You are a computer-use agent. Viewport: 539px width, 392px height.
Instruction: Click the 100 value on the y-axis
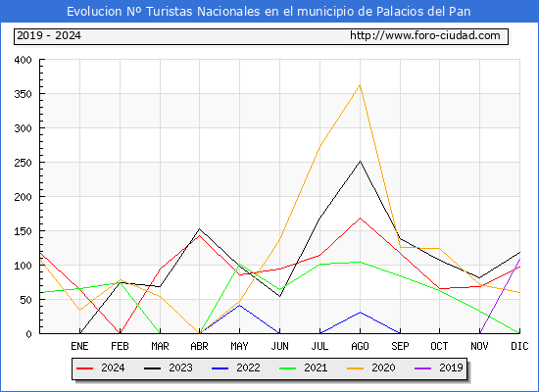click(24, 266)
